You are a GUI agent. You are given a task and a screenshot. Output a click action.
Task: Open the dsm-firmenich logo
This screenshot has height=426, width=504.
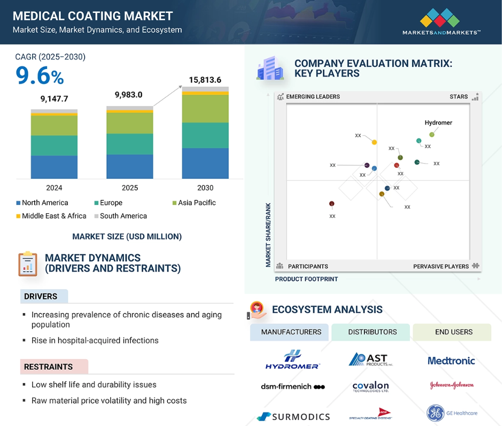tap(293, 386)
